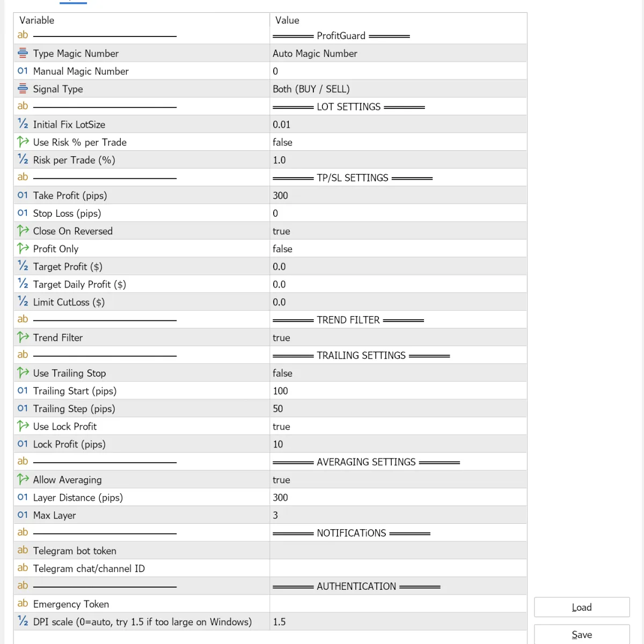Select the 'TRAILING SETTINGS' section header value
Screen dimensions: 644x644
pyautogui.click(x=361, y=355)
